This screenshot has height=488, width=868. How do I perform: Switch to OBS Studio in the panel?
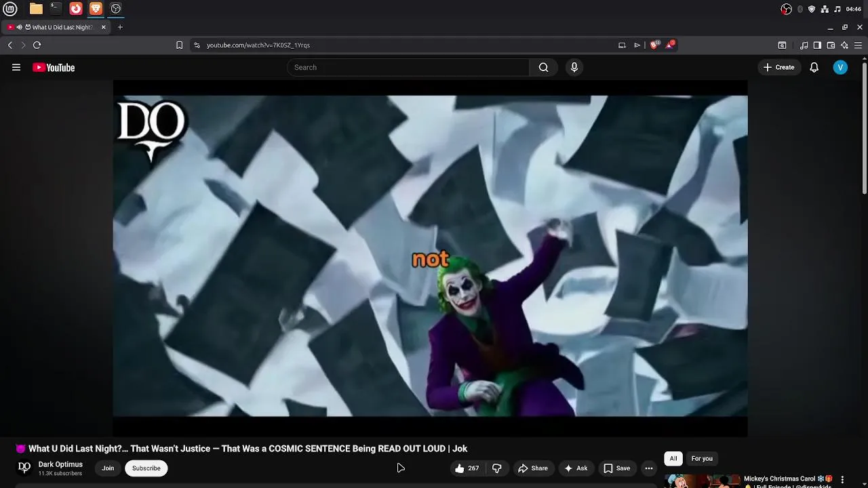coord(116,9)
